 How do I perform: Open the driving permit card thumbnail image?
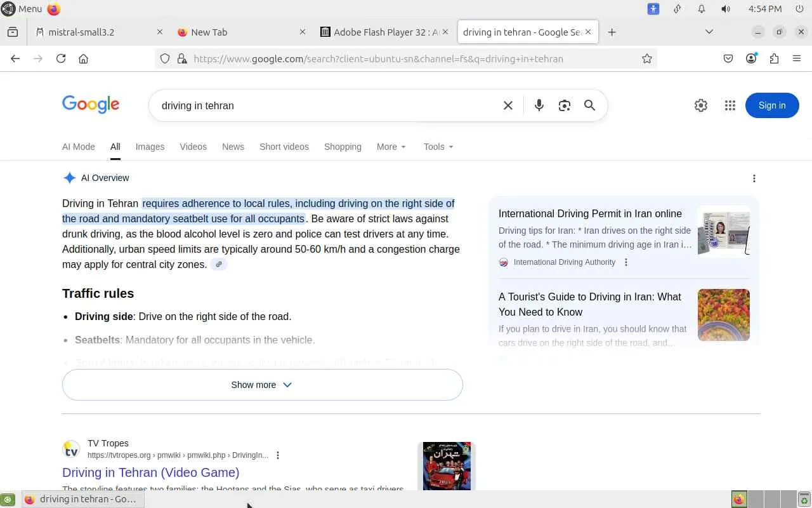pyautogui.click(x=724, y=232)
